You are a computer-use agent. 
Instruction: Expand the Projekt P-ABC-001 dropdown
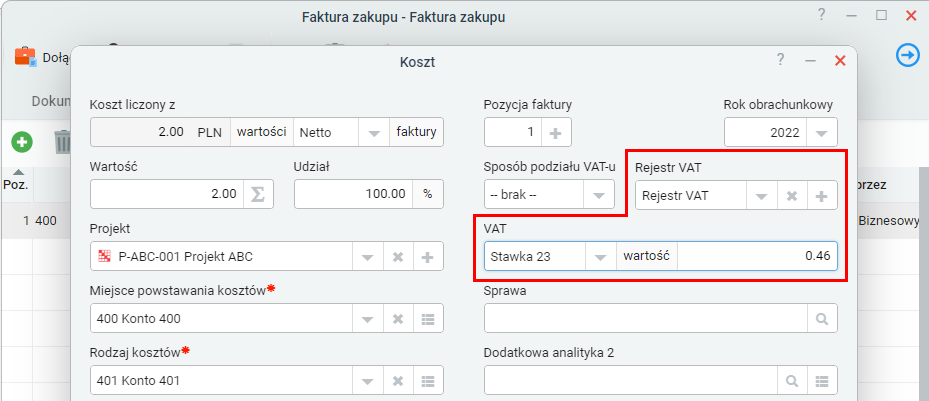click(x=366, y=257)
